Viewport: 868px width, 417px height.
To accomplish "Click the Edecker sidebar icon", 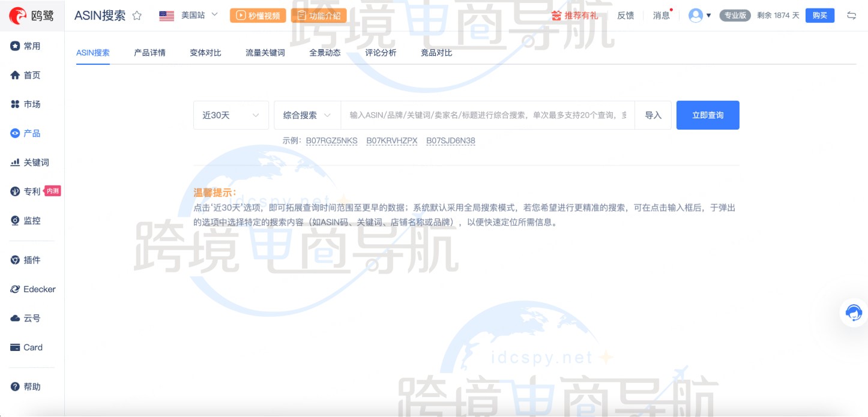I will coord(33,289).
